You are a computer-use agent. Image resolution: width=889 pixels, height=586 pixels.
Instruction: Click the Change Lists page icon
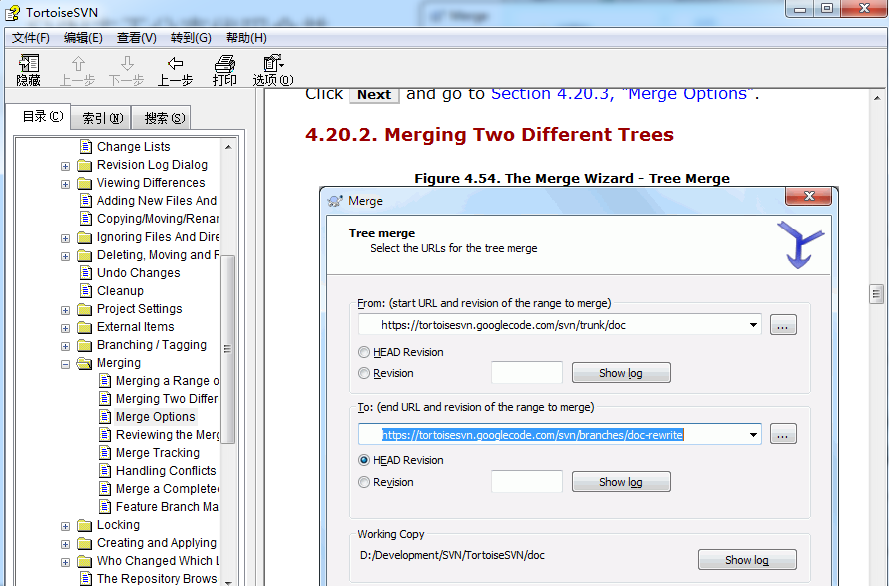coord(86,147)
